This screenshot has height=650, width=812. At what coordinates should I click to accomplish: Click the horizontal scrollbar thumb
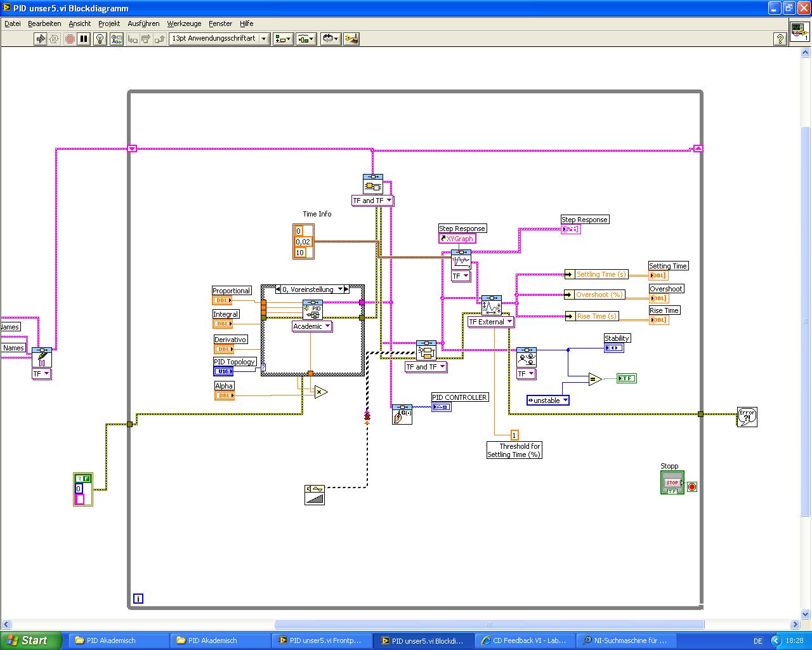[489, 625]
